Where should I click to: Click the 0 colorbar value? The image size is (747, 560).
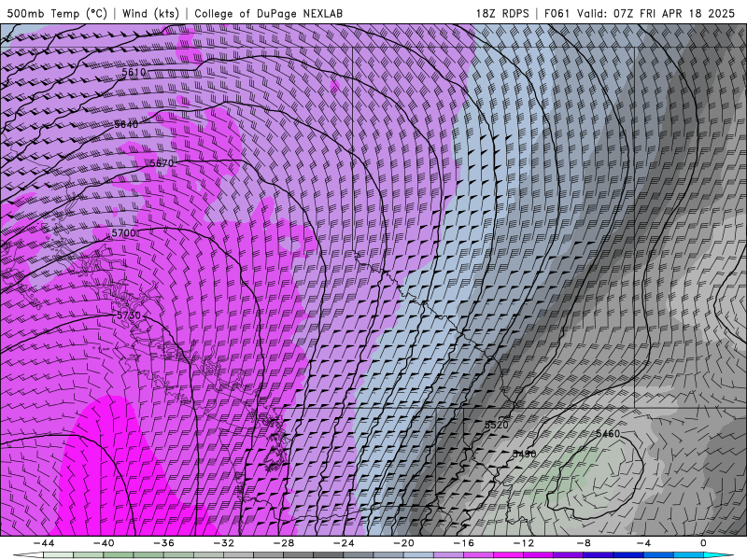[x=704, y=543]
